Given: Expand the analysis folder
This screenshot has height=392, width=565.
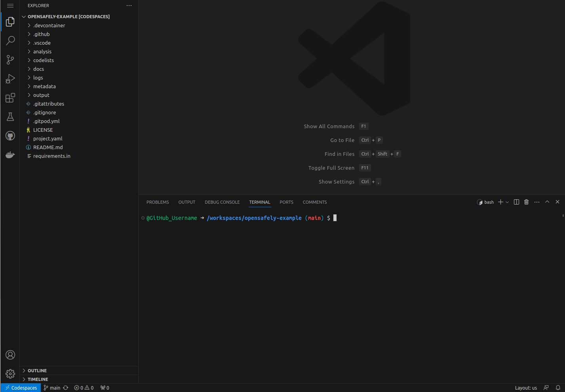Looking at the screenshot, I should 42,51.
